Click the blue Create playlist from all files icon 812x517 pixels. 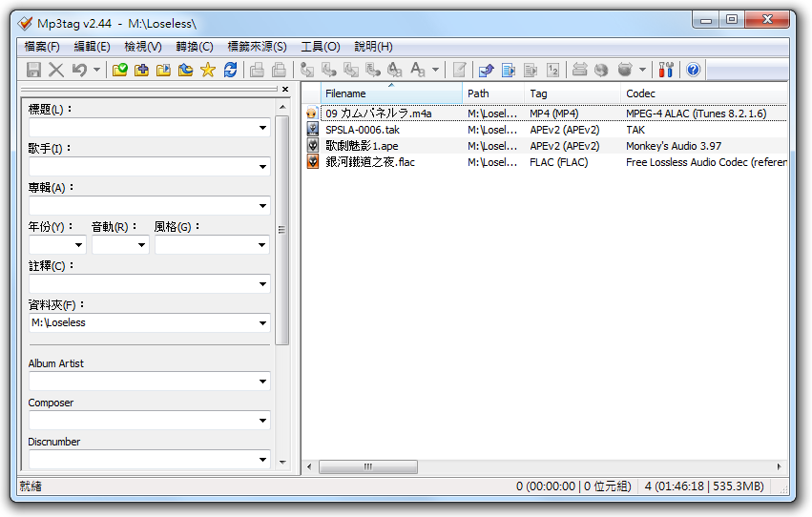[x=509, y=70]
